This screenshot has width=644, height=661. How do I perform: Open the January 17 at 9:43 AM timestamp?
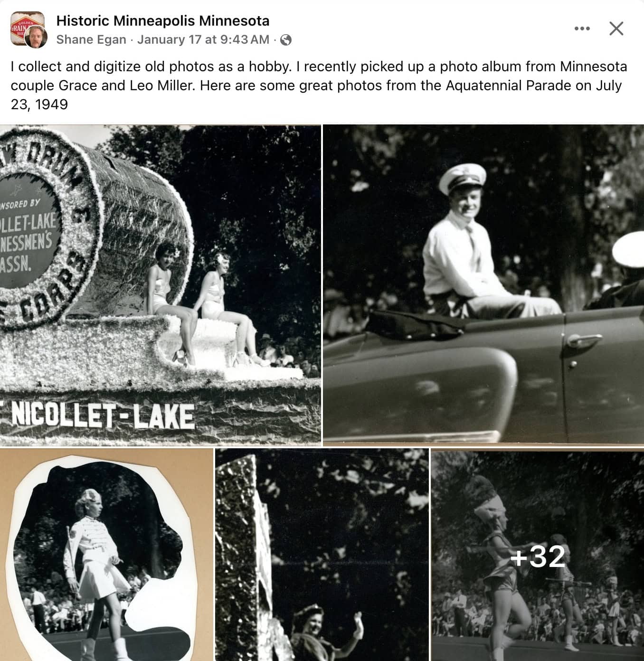click(x=203, y=39)
